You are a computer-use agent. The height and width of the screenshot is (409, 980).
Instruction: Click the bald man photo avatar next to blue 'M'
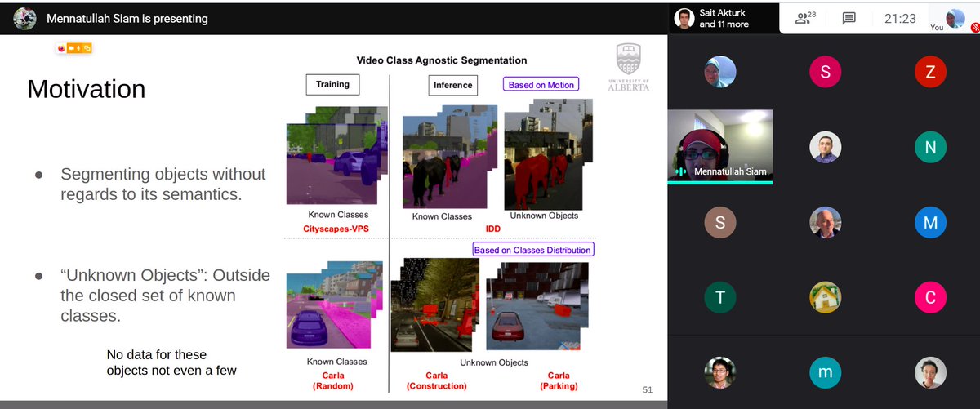coord(825,222)
